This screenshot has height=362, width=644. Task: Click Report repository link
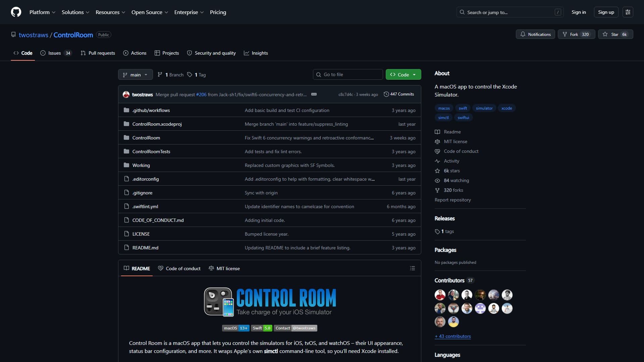point(452,200)
